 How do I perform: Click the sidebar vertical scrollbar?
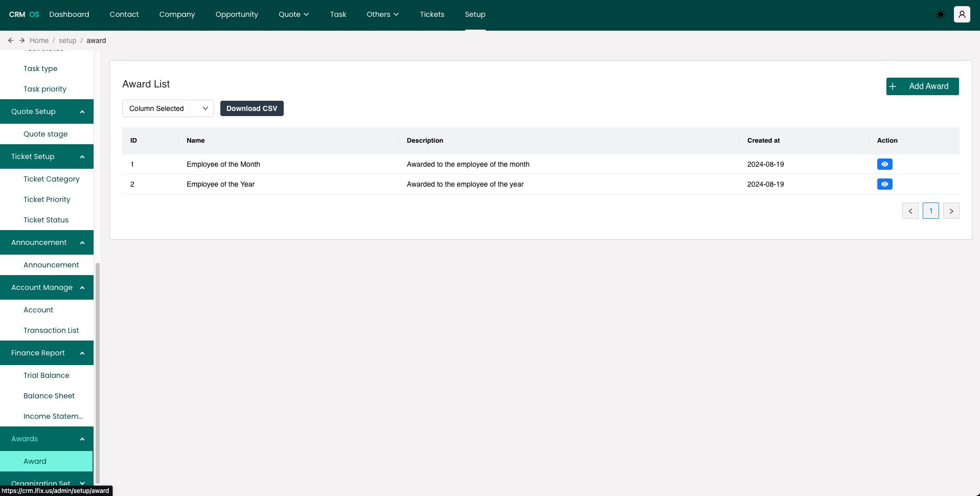click(x=97, y=372)
